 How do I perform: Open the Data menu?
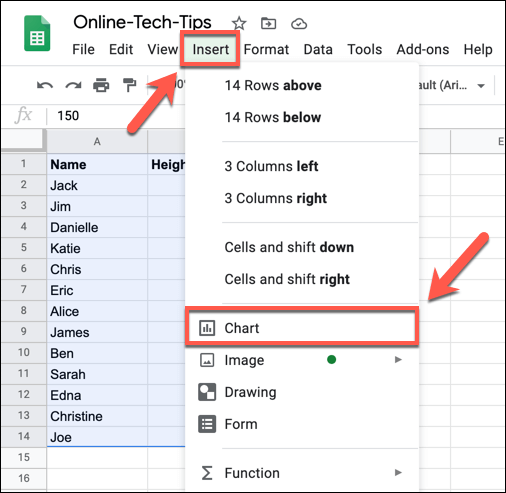click(318, 49)
